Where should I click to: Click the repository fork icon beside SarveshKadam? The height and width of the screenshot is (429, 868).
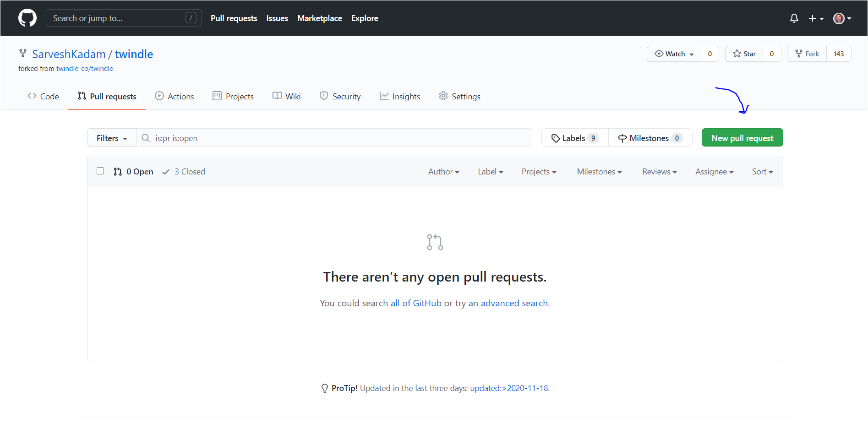click(x=23, y=54)
